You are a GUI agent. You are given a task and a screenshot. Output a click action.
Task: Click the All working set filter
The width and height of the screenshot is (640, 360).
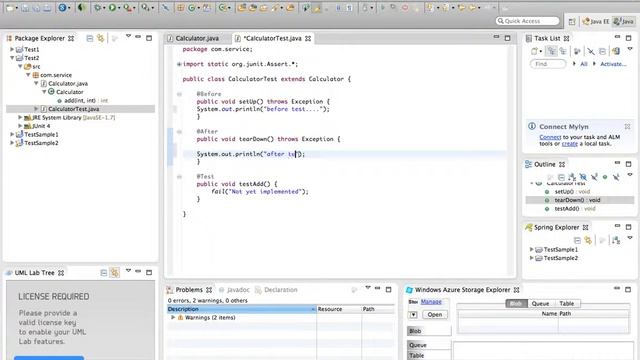(x=584, y=64)
